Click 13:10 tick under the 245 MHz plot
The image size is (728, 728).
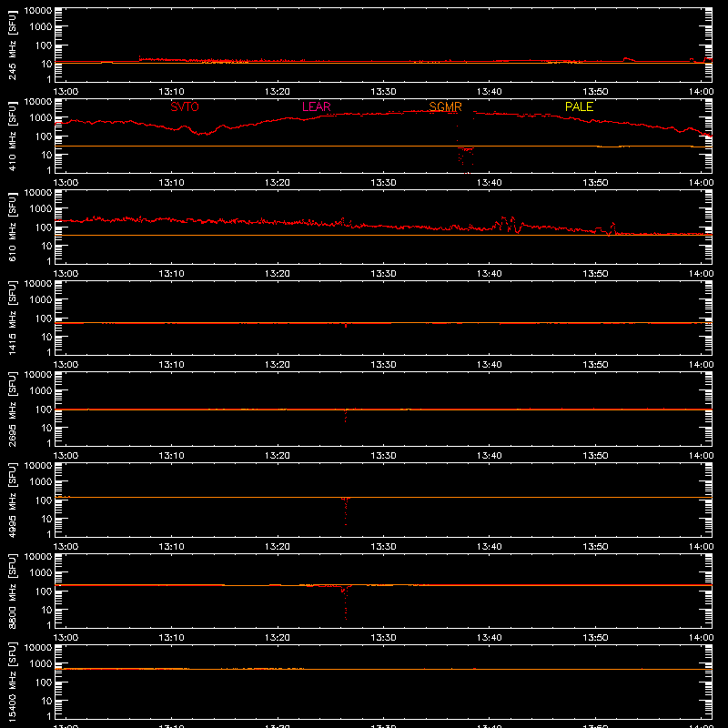[x=171, y=92]
